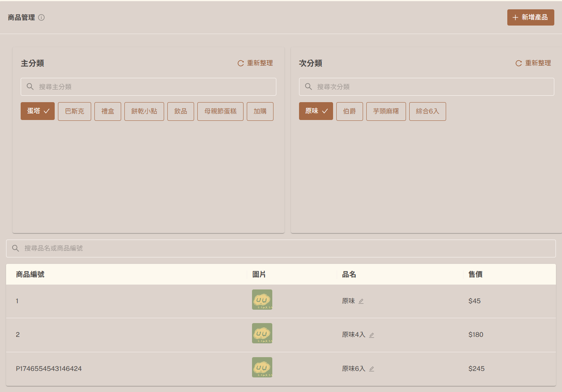Screen dimensions: 562x392
Task: Click the pencil icon to edit 原味 product name
Action: (x=361, y=301)
